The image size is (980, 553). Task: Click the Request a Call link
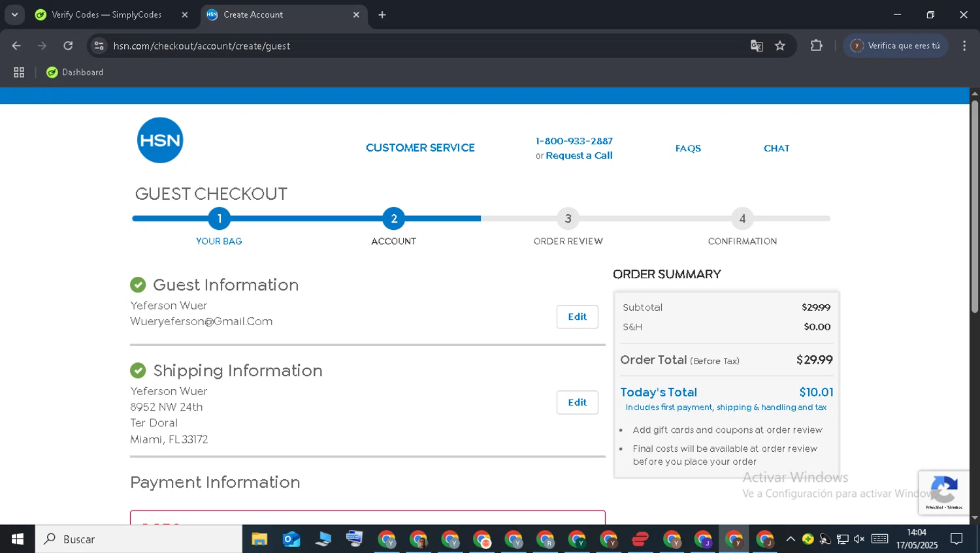tap(579, 155)
